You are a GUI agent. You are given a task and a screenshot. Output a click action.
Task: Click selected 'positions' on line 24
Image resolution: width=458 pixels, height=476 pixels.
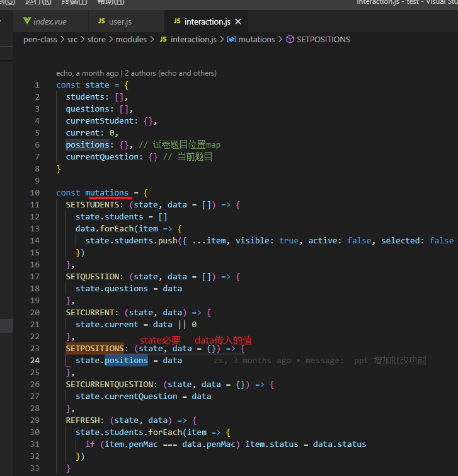pyautogui.click(x=126, y=361)
